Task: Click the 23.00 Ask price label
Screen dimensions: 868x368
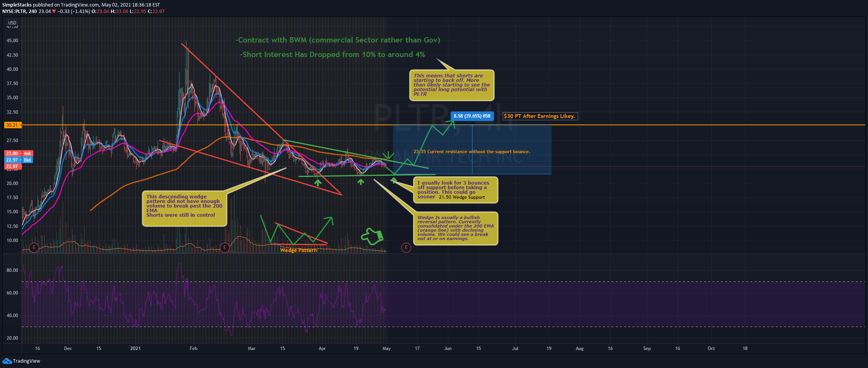Action: tap(18, 153)
